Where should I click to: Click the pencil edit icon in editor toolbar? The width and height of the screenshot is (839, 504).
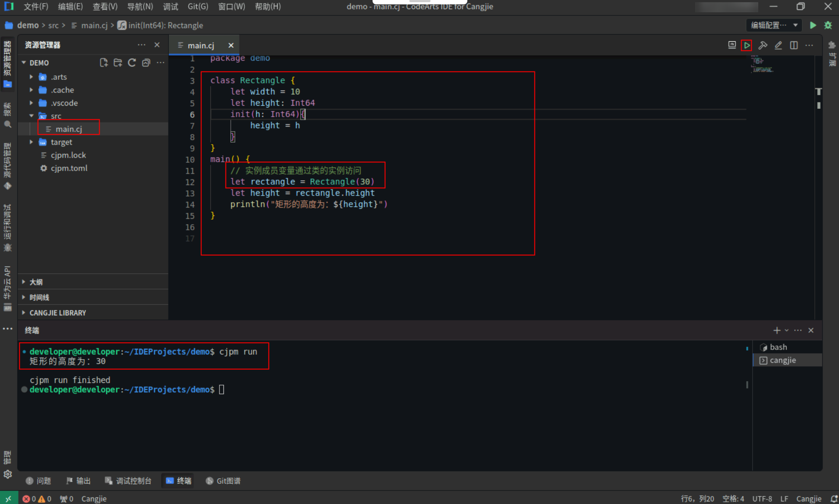778,45
